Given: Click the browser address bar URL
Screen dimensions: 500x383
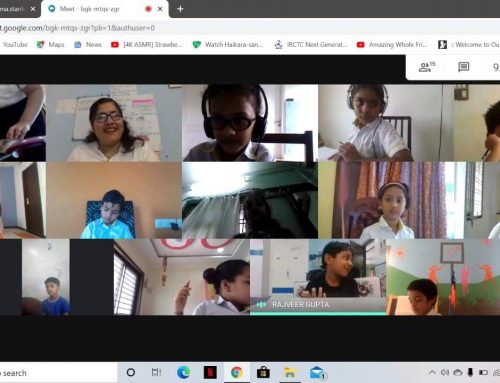Looking at the screenshot, I should tap(77, 28).
